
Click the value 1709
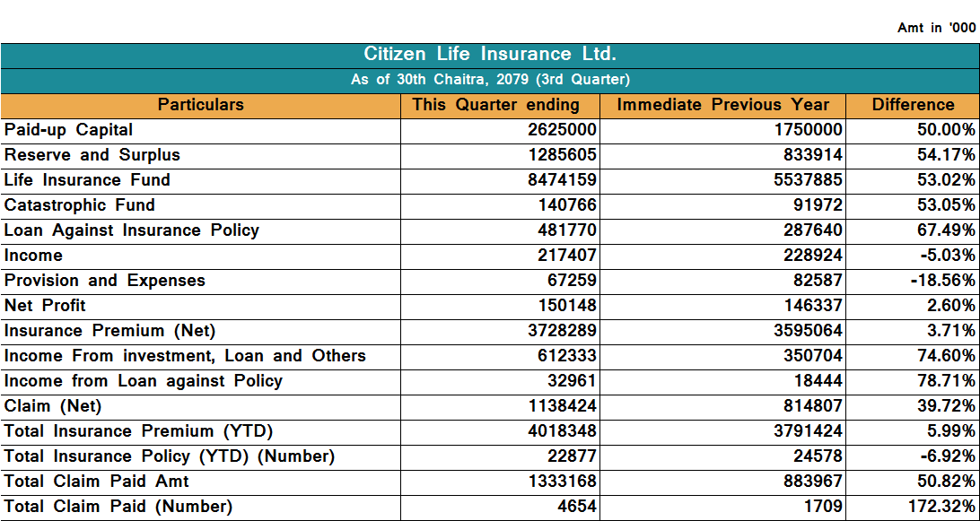[x=822, y=506]
